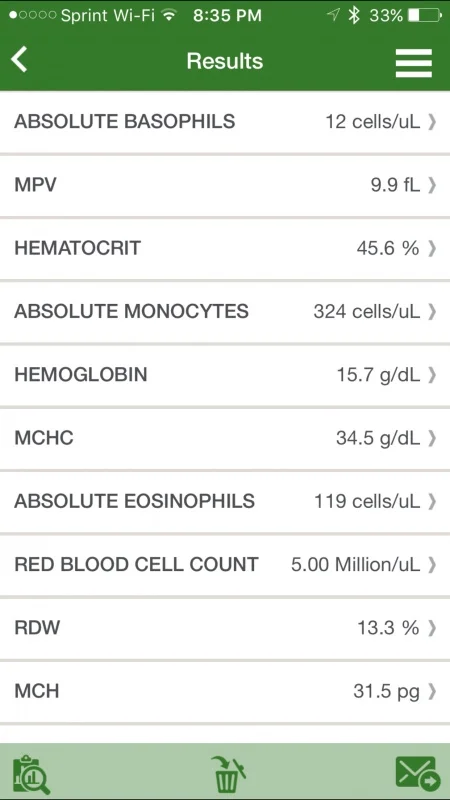The width and height of the screenshot is (450, 800).
Task: Expand the HEMATOCRIT row chevron
Action: click(432, 248)
